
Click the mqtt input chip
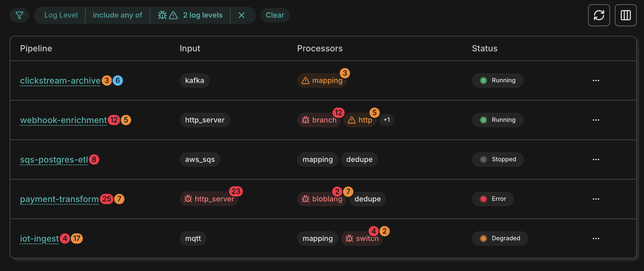click(193, 238)
